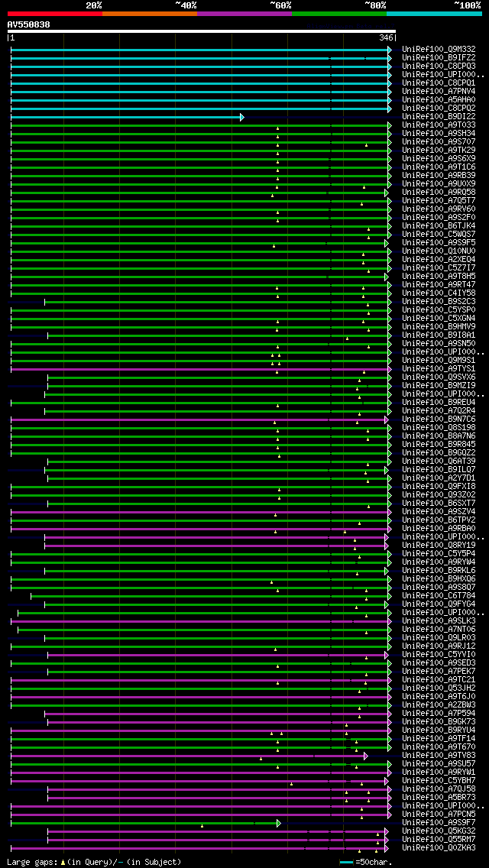Open the UniRef100_A9TK29 hit label
The height and width of the screenshot is (868, 489).
[x=439, y=150]
